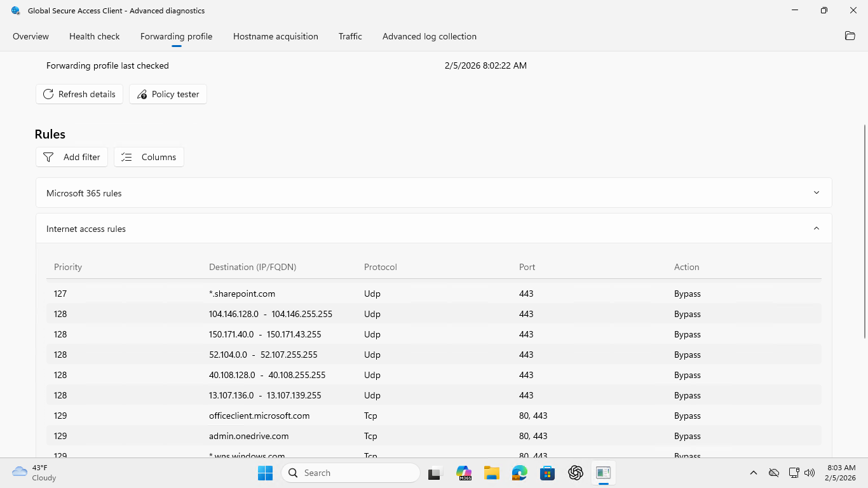Viewport: 868px width, 488px height.
Task: Click port 80, 443 for admin.onedrive.com
Action: (533, 436)
